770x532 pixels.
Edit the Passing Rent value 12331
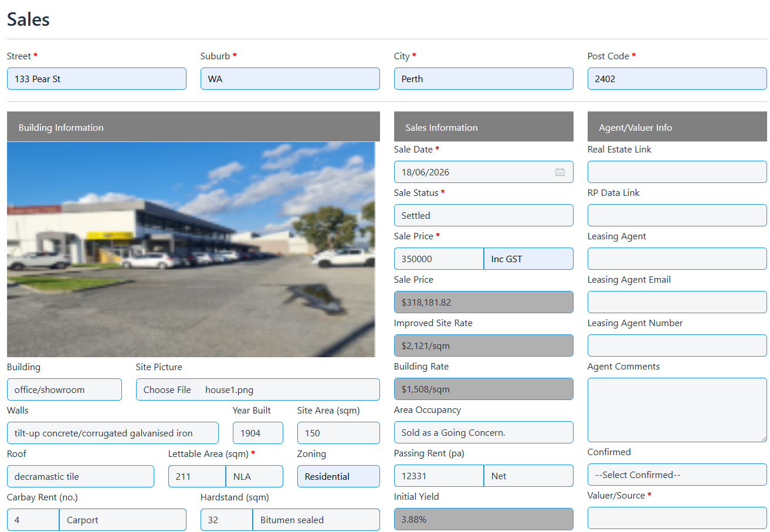click(439, 476)
